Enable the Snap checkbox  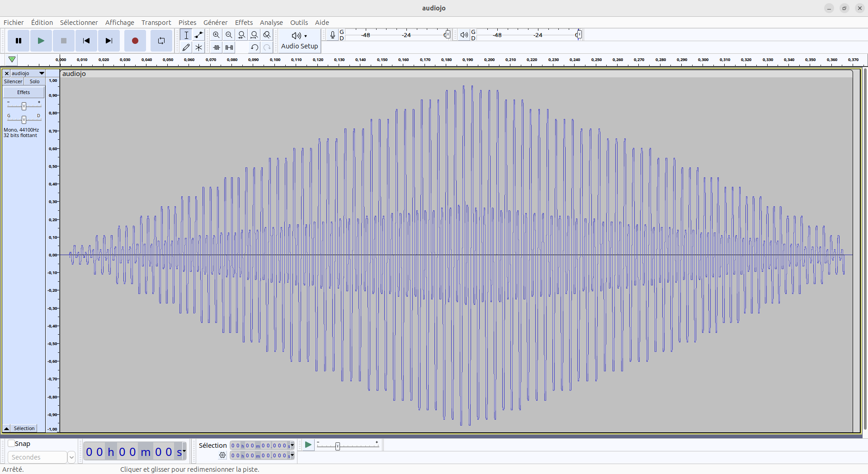(x=11, y=444)
